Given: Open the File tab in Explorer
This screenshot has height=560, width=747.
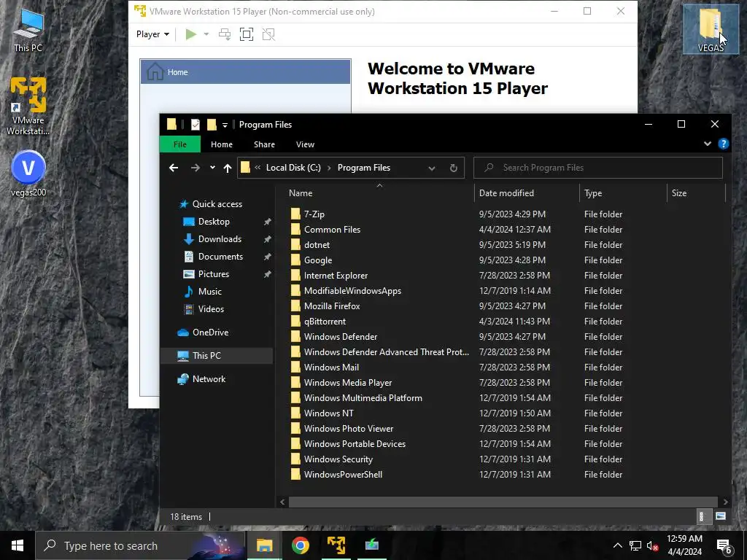Looking at the screenshot, I should pyautogui.click(x=180, y=144).
